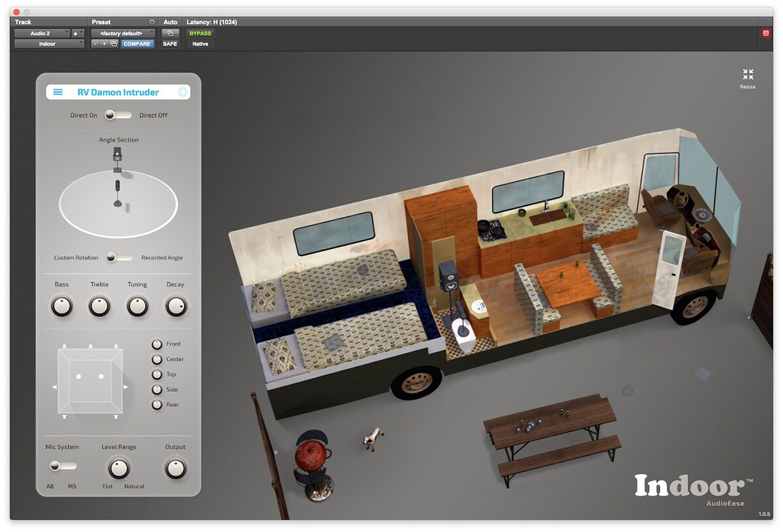Click the Resize icon in the top right
Image resolution: width=783 pixels, height=532 pixels.
click(748, 74)
